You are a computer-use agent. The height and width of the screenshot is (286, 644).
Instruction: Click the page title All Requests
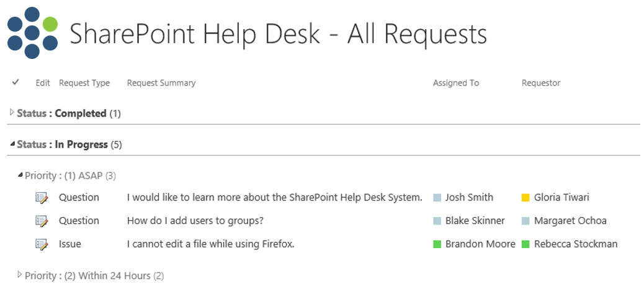278,35
